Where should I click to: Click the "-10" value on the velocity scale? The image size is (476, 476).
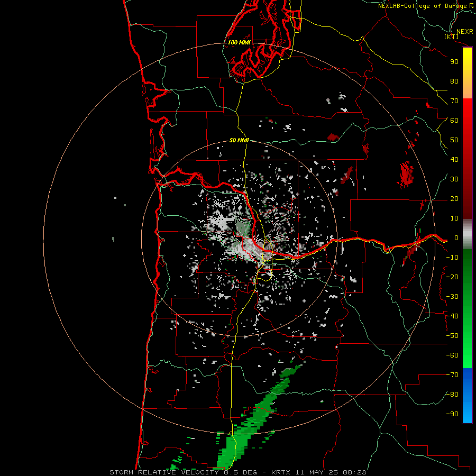pos(452,258)
